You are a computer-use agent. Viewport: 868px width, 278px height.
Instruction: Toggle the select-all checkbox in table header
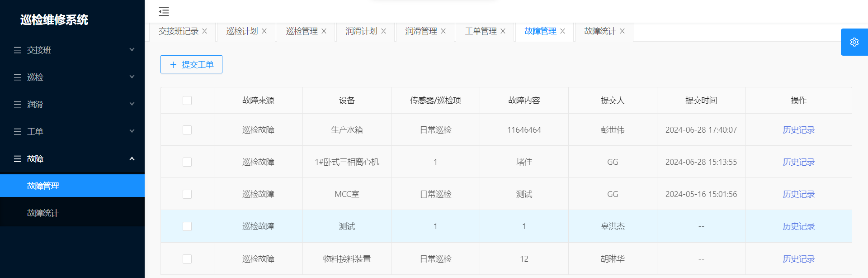tap(187, 101)
